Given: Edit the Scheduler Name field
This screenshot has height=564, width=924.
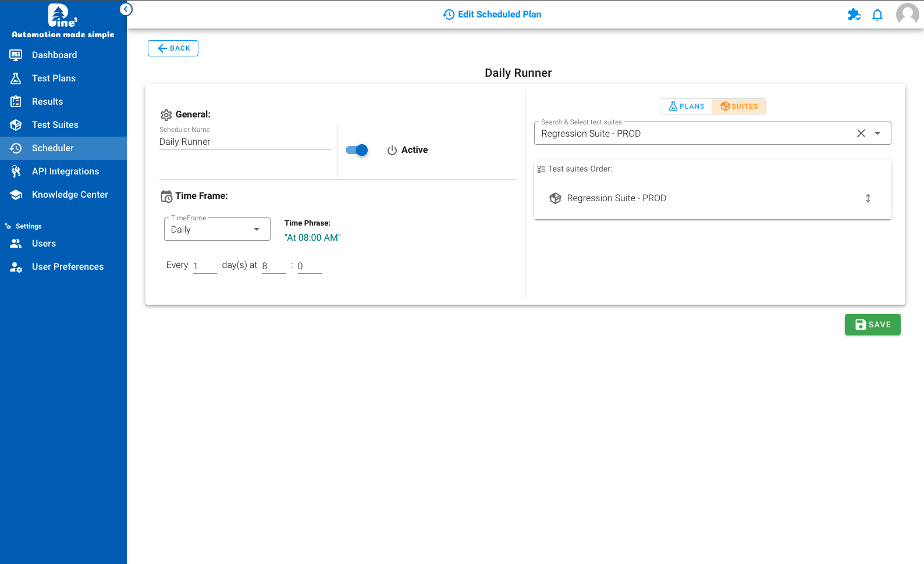Looking at the screenshot, I should coord(245,141).
